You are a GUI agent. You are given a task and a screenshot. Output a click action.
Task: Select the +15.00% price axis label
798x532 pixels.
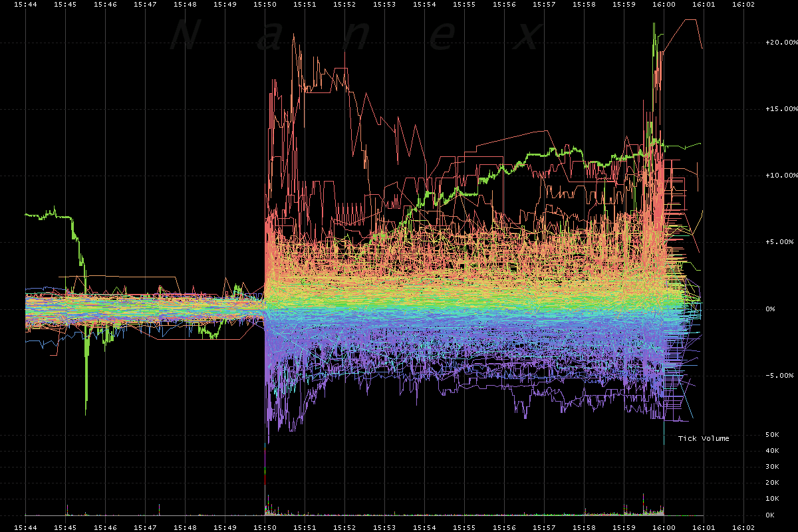tap(781, 108)
